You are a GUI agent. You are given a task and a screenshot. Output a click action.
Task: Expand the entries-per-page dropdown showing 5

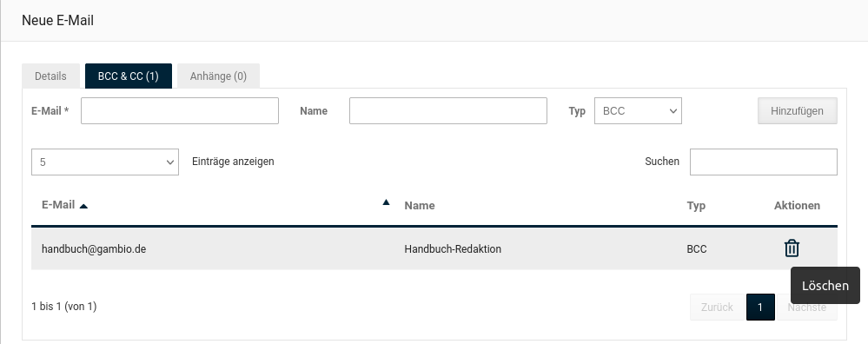tap(104, 162)
